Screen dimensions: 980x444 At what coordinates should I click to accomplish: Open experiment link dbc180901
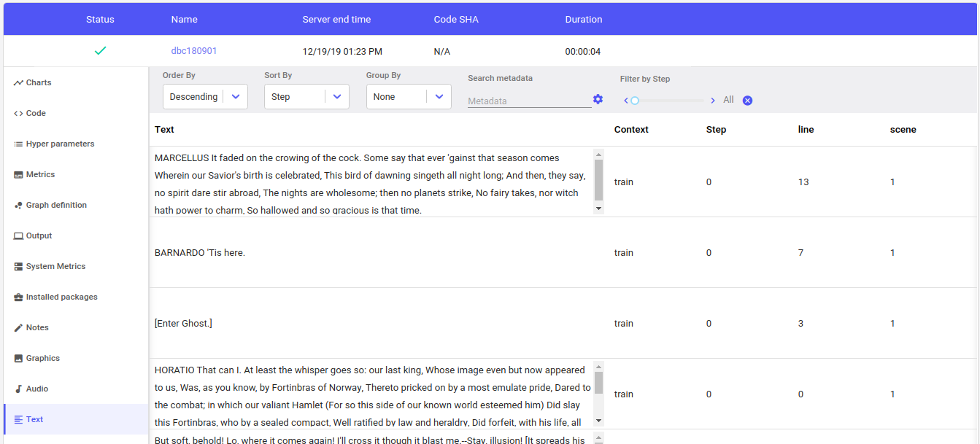click(x=194, y=51)
